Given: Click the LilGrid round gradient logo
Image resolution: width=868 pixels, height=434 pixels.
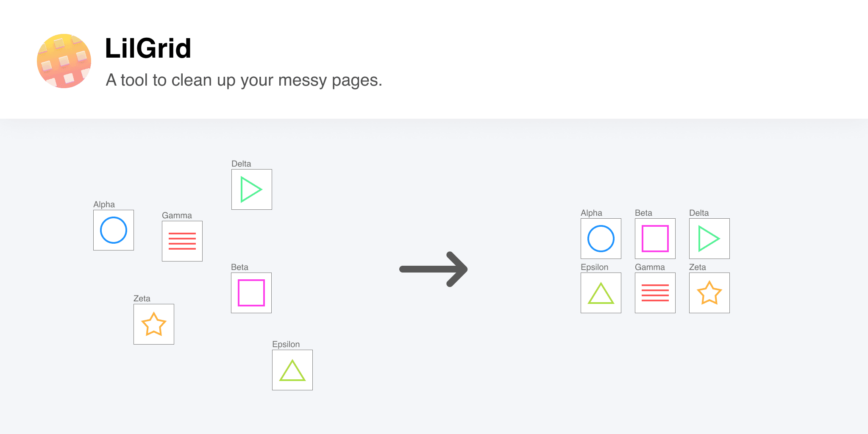Looking at the screenshot, I should [x=64, y=61].
